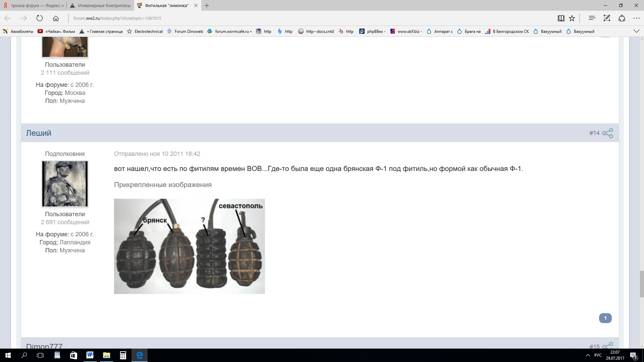Click the post number #14 link
This screenshot has height=362, width=644.
(594, 133)
